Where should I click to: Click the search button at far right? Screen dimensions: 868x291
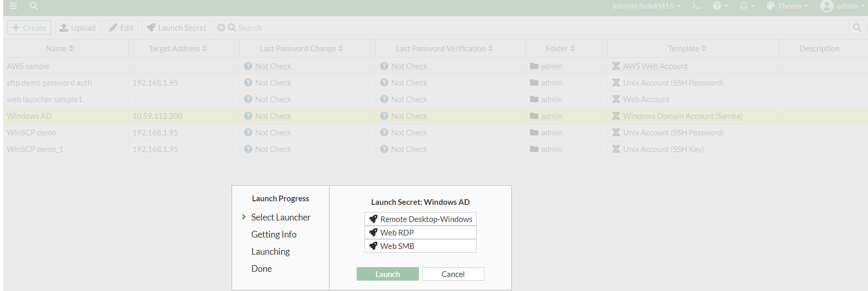857,27
